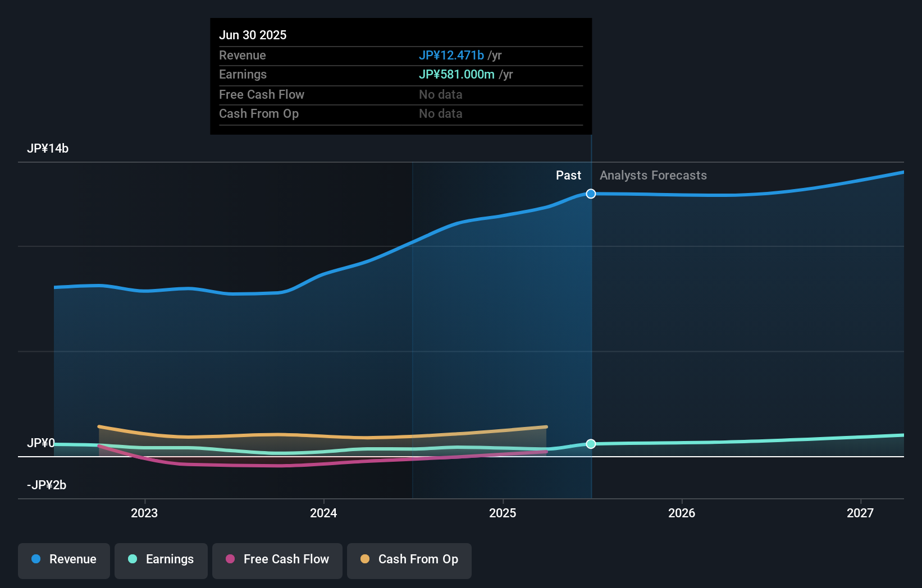
Task: Click the Free Cash Flow tooltip row label
Action: click(x=262, y=94)
